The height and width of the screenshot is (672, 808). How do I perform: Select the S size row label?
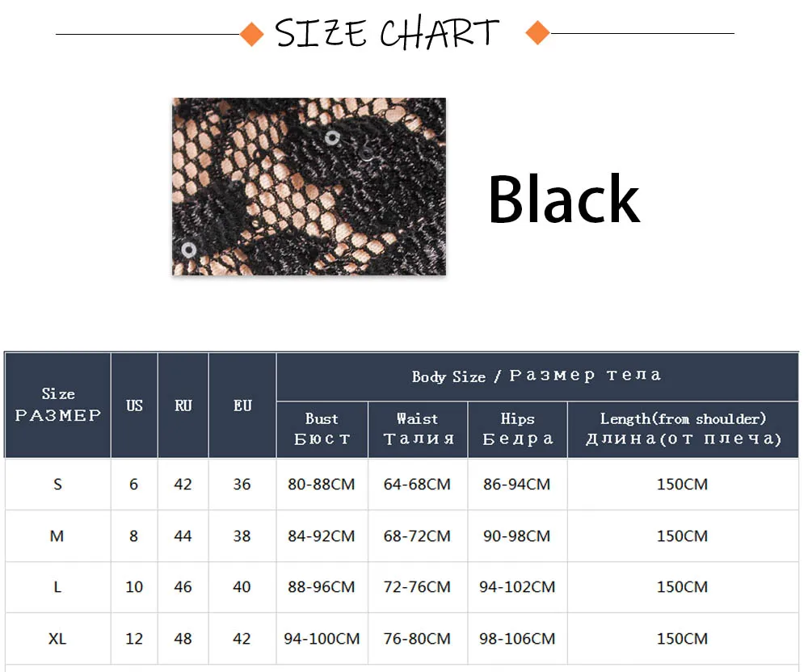(x=57, y=484)
